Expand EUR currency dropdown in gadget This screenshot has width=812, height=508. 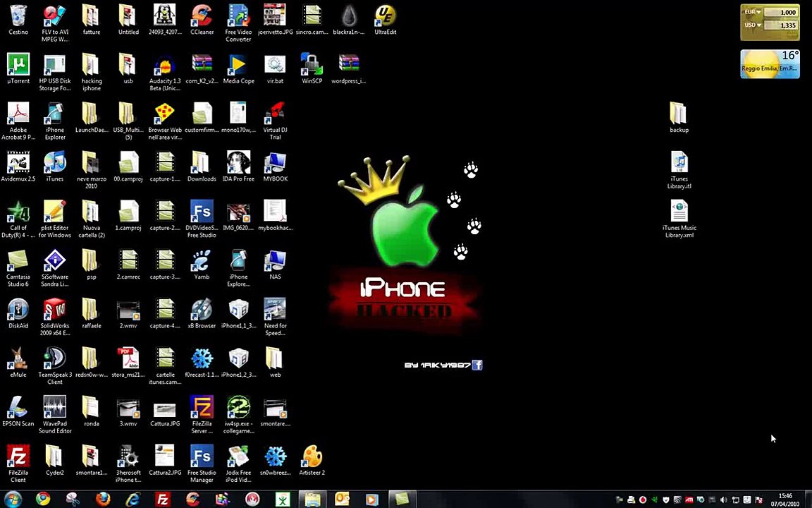[x=753, y=12]
